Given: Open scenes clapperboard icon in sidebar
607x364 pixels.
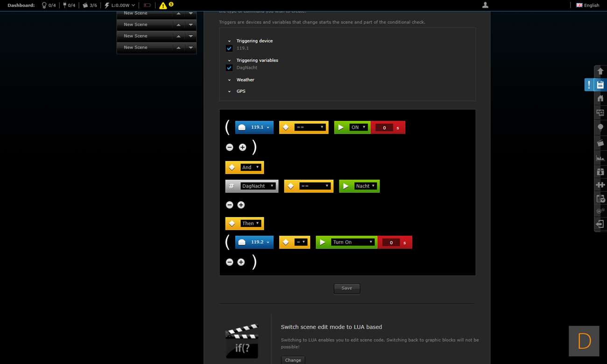Looking at the screenshot, I should (600, 143).
